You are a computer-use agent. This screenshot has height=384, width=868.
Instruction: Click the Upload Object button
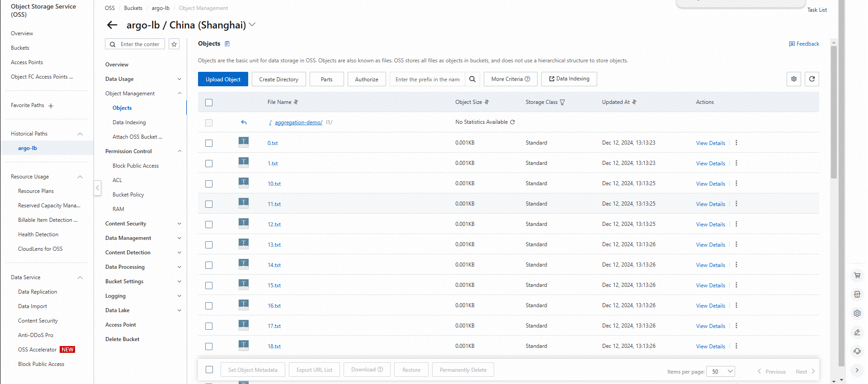coord(223,79)
